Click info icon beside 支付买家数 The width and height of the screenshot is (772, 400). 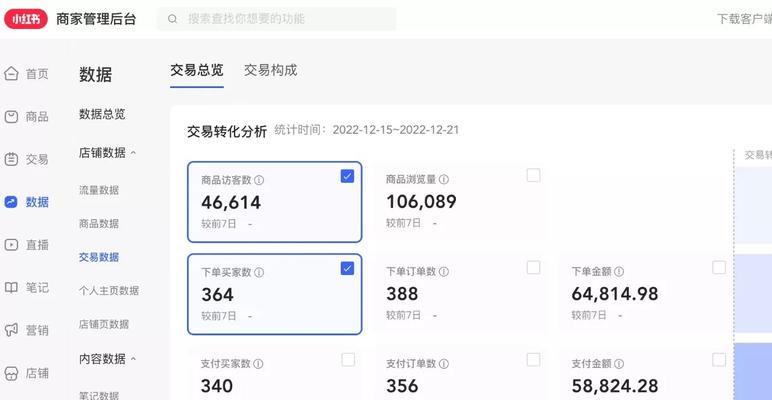coord(258,364)
